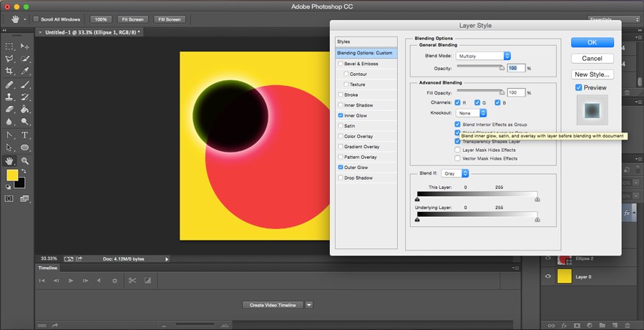The width and height of the screenshot is (644, 330).
Task: Select the Crop tool
Action: tap(9, 71)
